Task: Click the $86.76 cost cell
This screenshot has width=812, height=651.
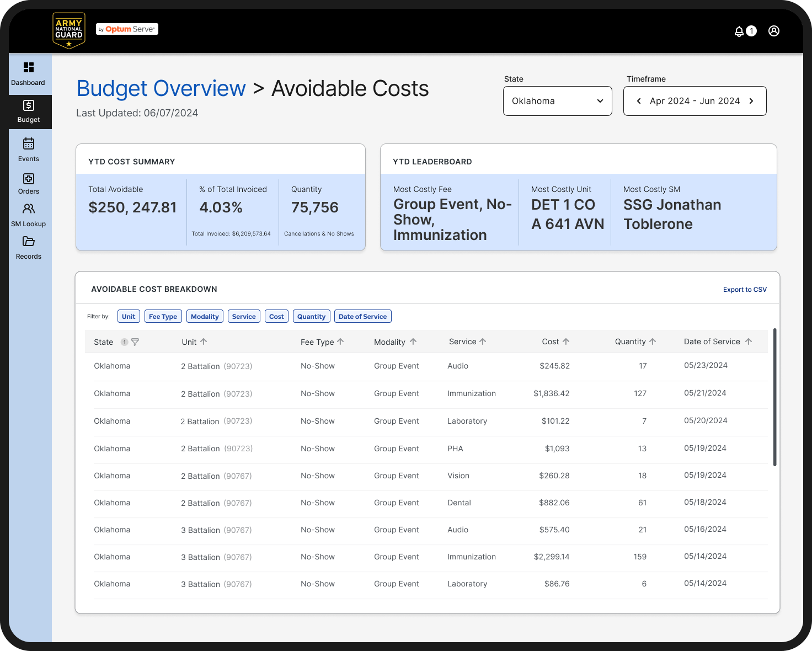Action: click(x=557, y=584)
